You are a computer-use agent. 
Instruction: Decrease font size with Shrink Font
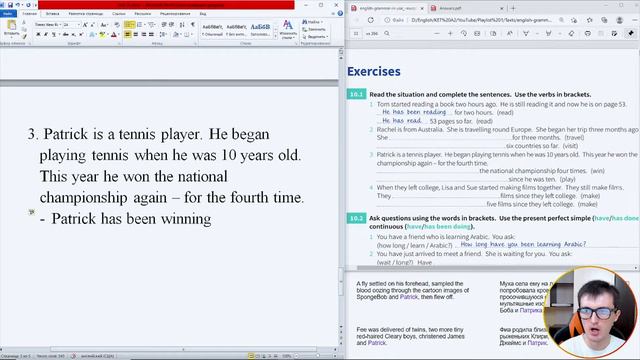coord(92,25)
